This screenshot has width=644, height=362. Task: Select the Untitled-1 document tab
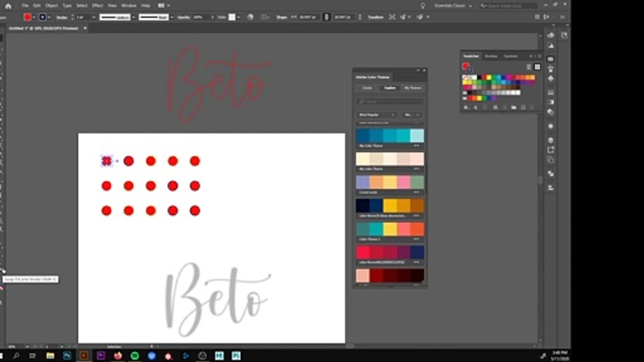click(x=44, y=28)
